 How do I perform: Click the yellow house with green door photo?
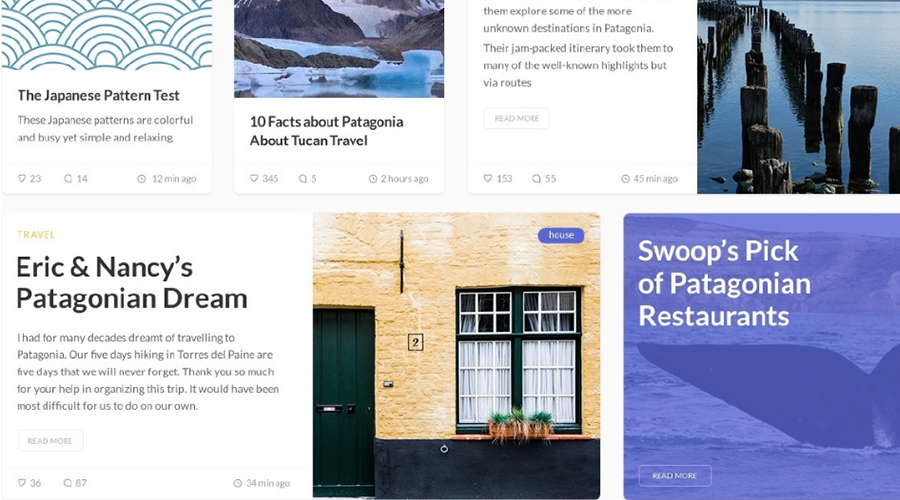pyautogui.click(x=456, y=355)
